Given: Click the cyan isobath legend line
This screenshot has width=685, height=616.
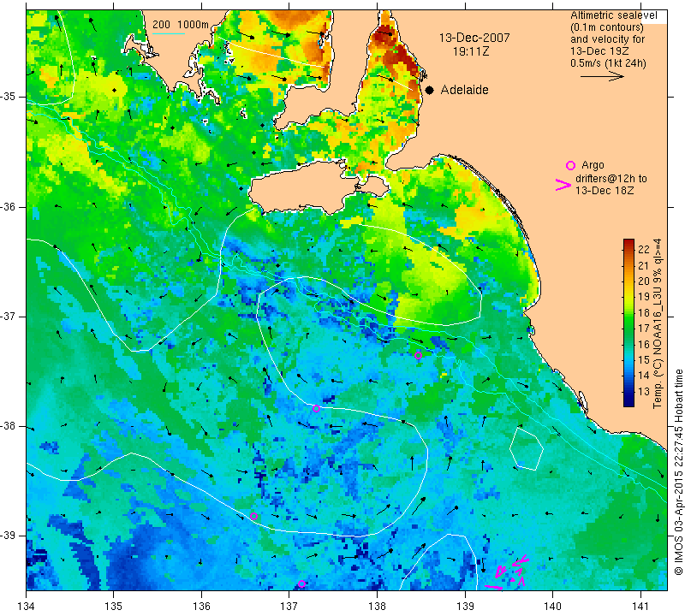Looking at the screenshot, I should tap(168, 33).
